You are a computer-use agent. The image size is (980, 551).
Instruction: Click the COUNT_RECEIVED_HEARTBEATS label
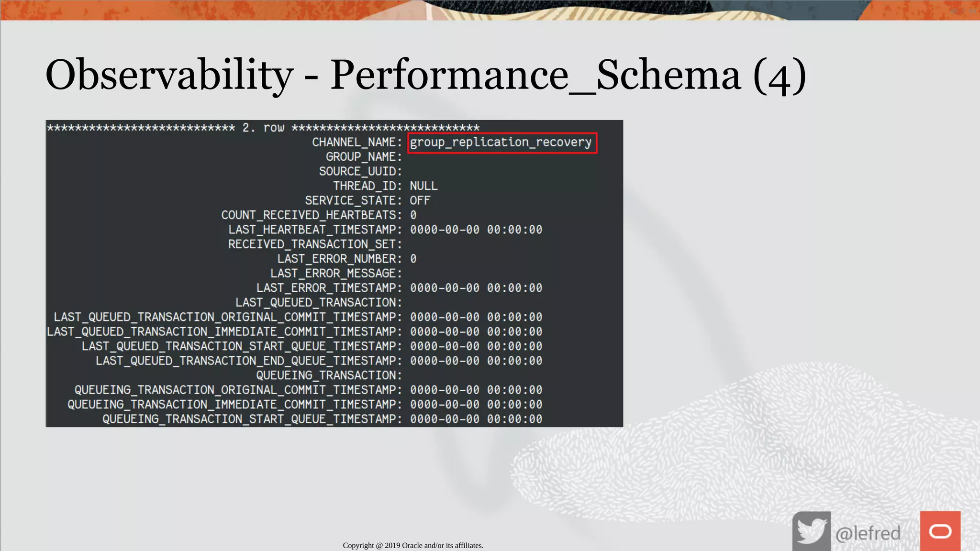click(x=312, y=215)
